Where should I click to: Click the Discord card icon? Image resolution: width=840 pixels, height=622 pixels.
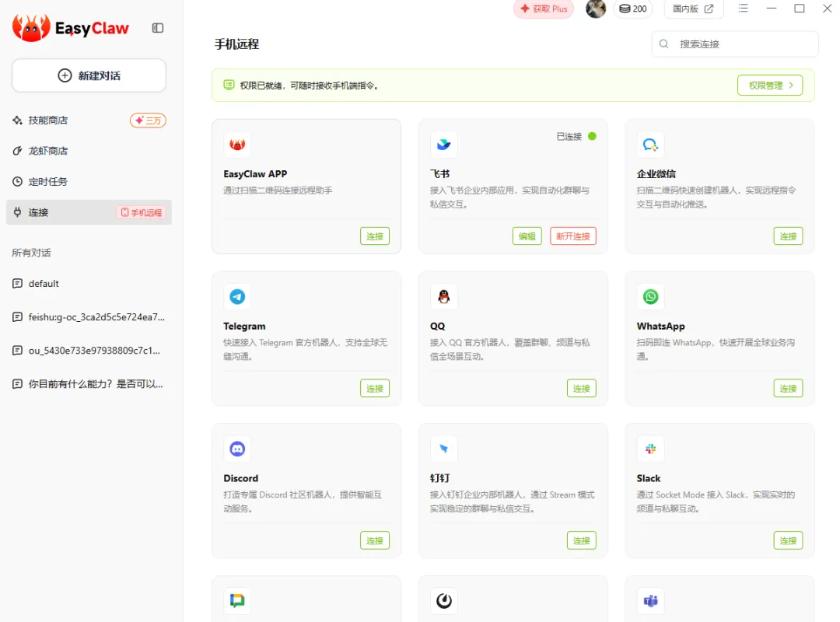[237, 449]
